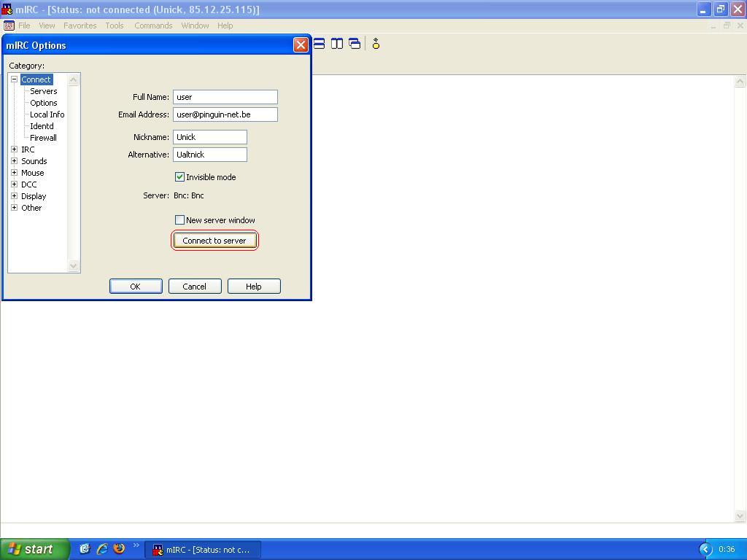747x560 pixels.
Task: Select Sounds label in category tree
Action: pyautogui.click(x=34, y=161)
